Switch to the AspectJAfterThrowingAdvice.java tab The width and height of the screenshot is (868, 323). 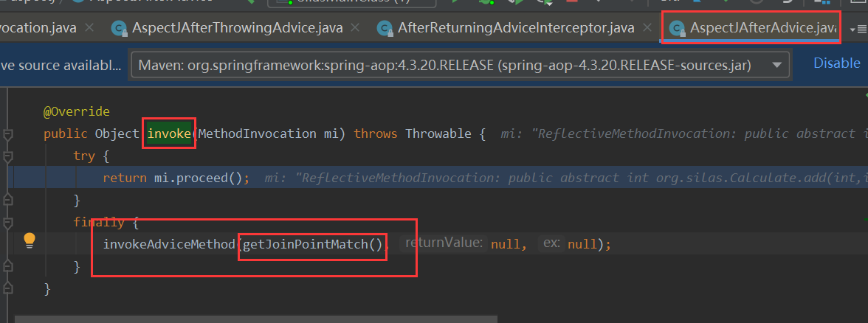238,28
